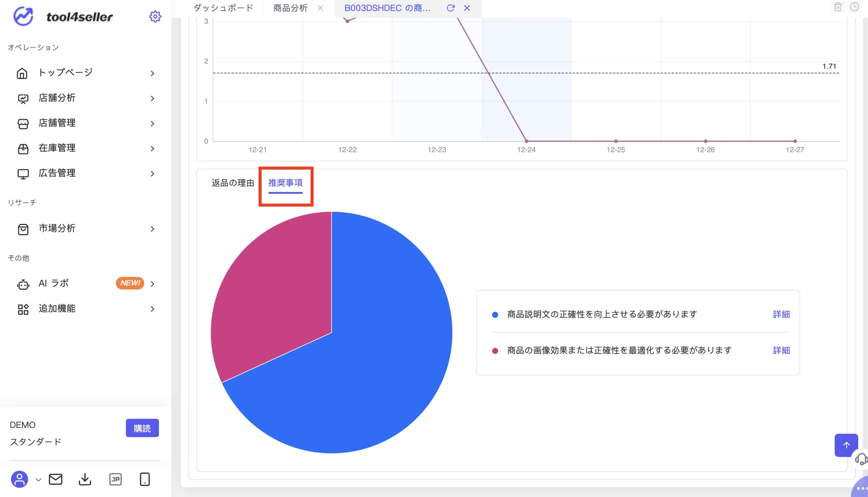Click the 1.71 average line label
Viewport: 868px width, 497px height.
pos(829,66)
